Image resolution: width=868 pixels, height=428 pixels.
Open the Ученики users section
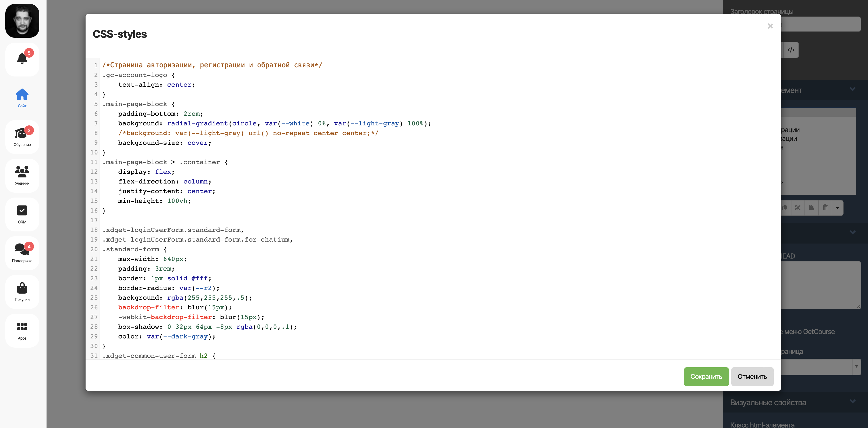point(22,175)
